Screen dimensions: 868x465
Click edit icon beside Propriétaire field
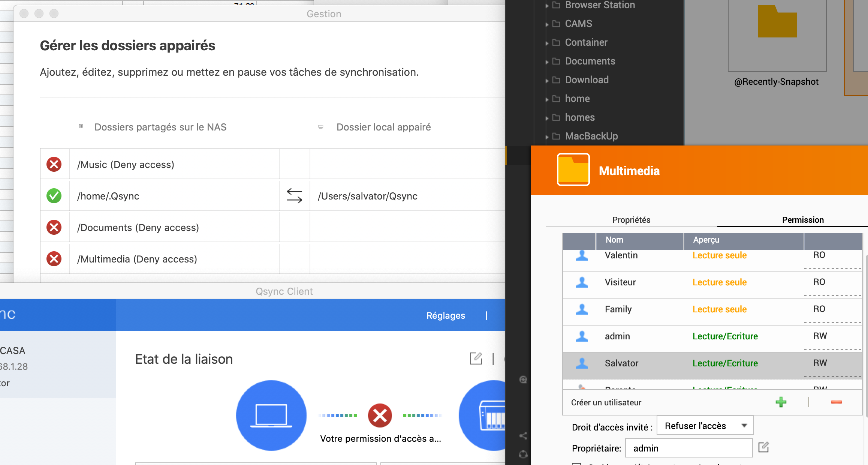[763, 447]
